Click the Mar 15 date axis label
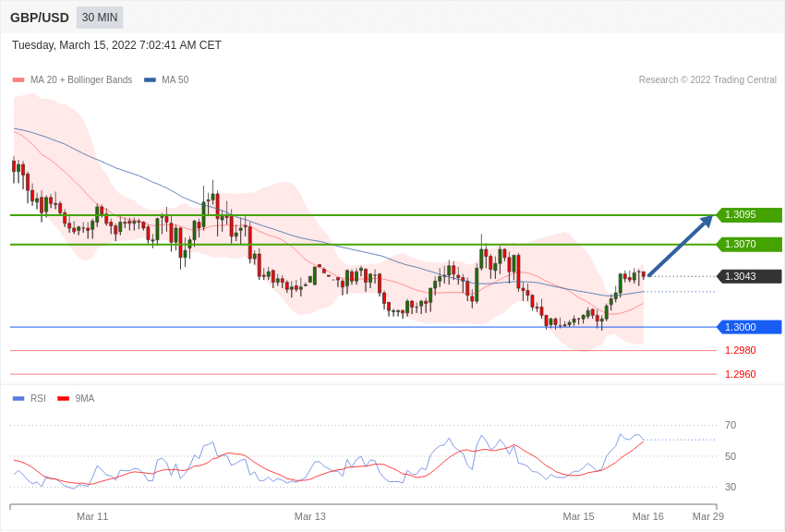785x532 pixels. [578, 516]
